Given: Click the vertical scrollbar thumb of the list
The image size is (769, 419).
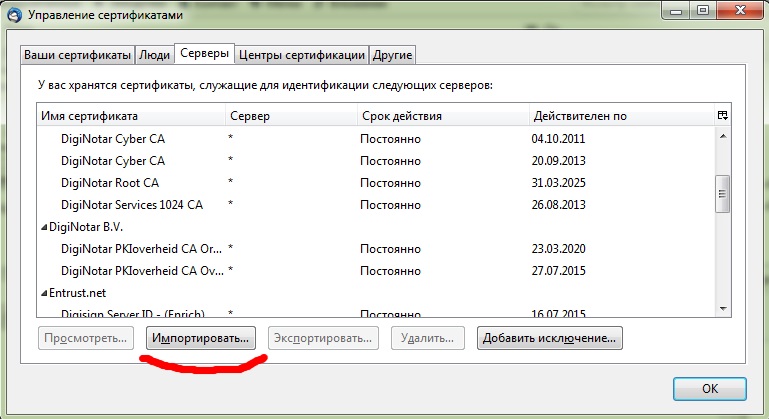Looking at the screenshot, I should pyautogui.click(x=723, y=194).
